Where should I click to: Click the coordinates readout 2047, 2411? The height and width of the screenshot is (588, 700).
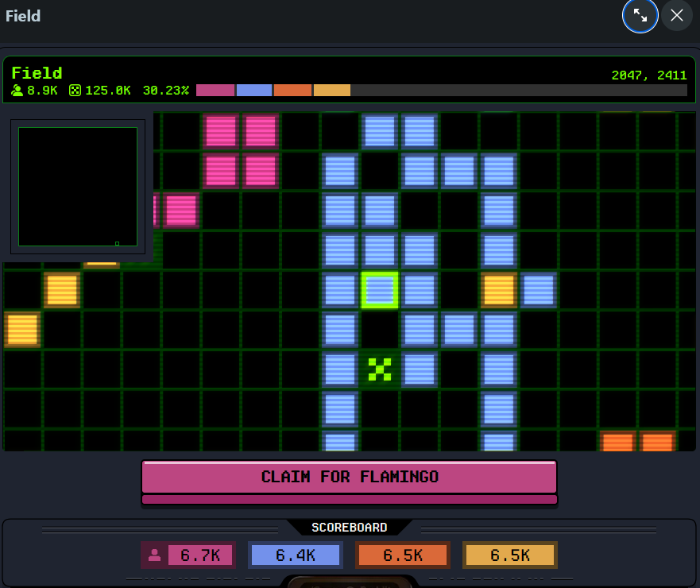point(648,75)
